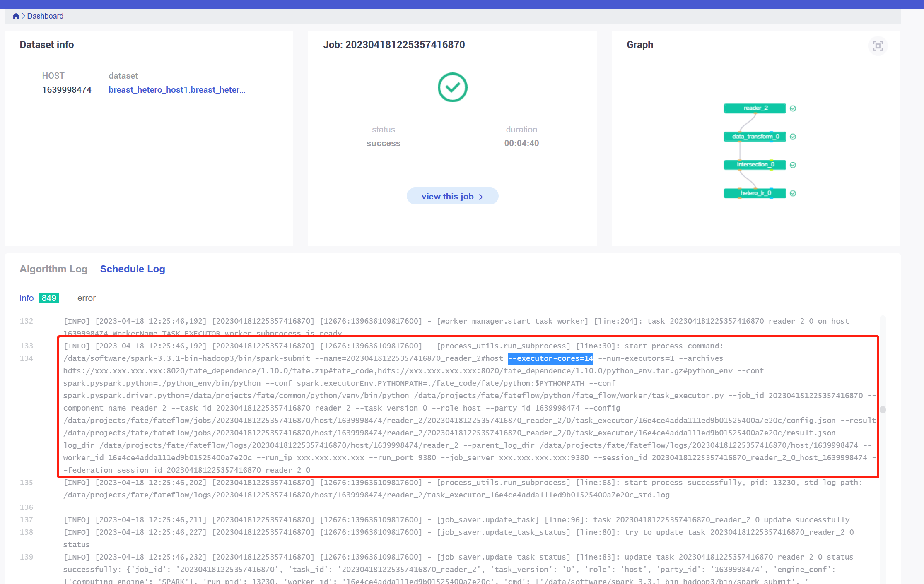
Task: Select the hetero_lr_0 node in the graph
Action: point(755,193)
